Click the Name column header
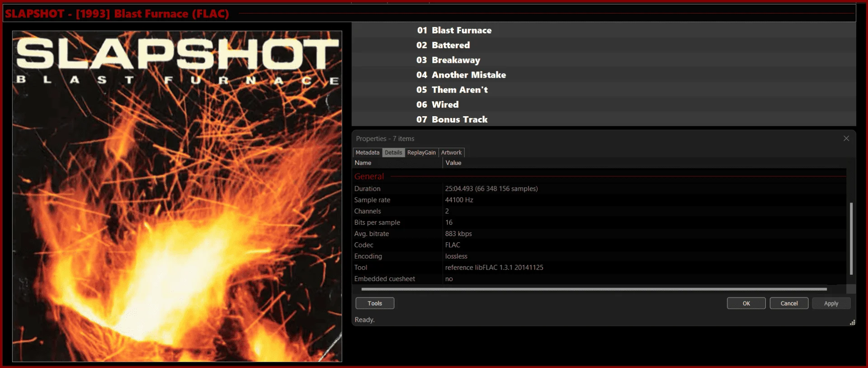This screenshot has height=368, width=868. coord(397,163)
